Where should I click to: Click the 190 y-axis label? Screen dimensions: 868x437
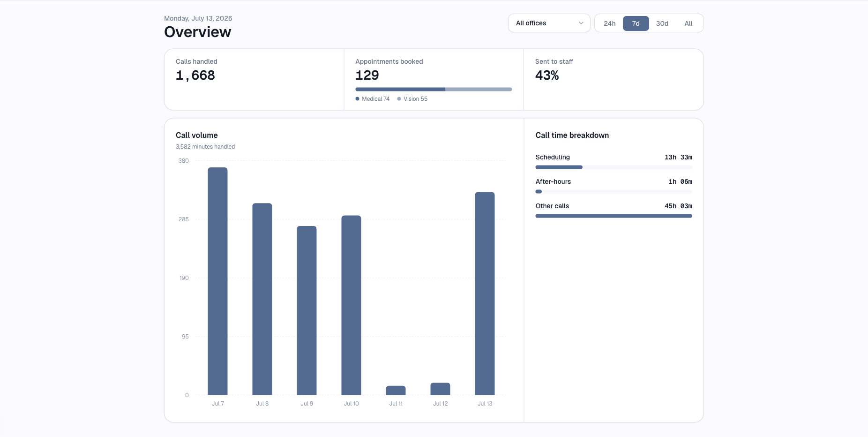(x=184, y=278)
